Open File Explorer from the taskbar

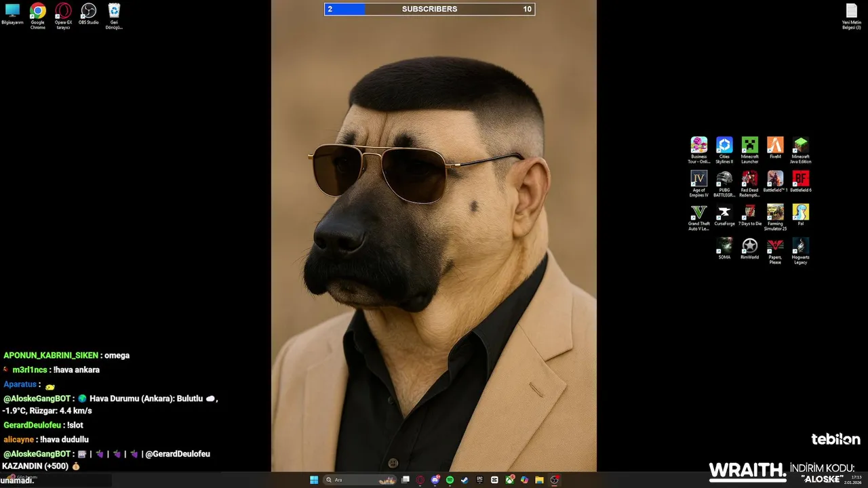[x=539, y=480]
